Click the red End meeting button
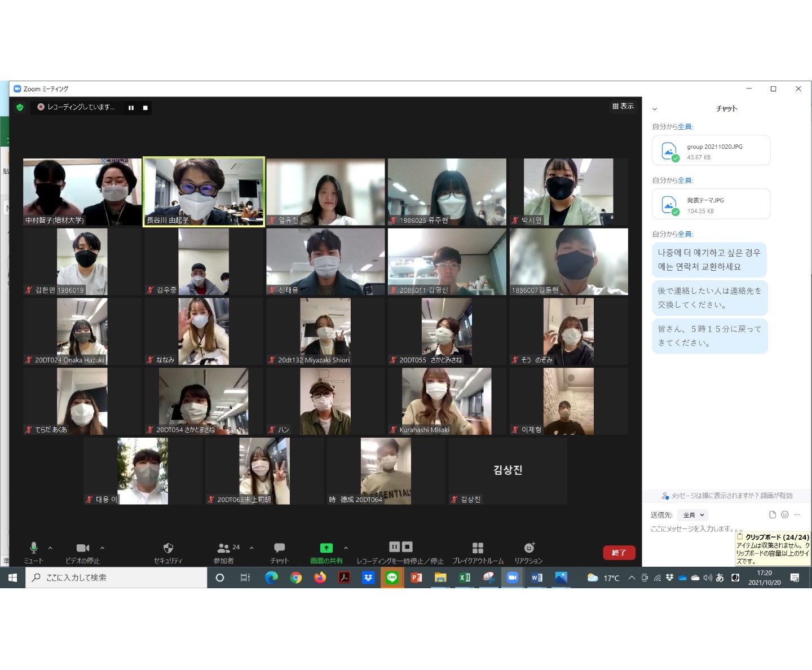Screen dimensions: 812x670 click(619, 553)
